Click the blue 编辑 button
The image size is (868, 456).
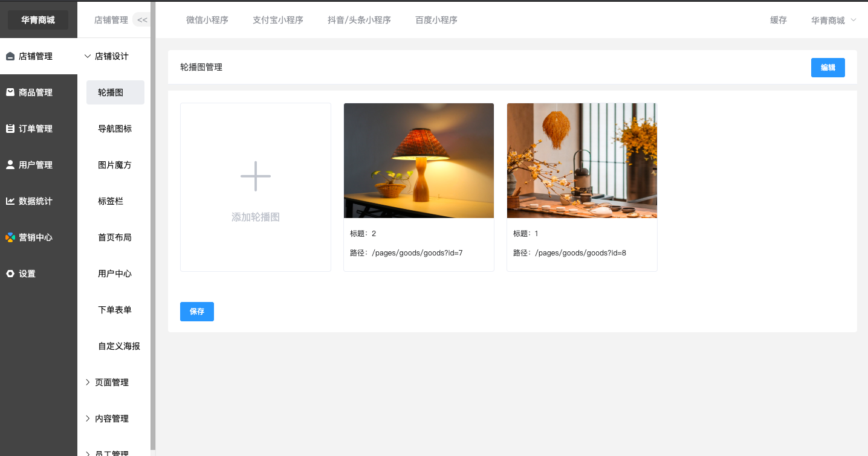point(828,68)
